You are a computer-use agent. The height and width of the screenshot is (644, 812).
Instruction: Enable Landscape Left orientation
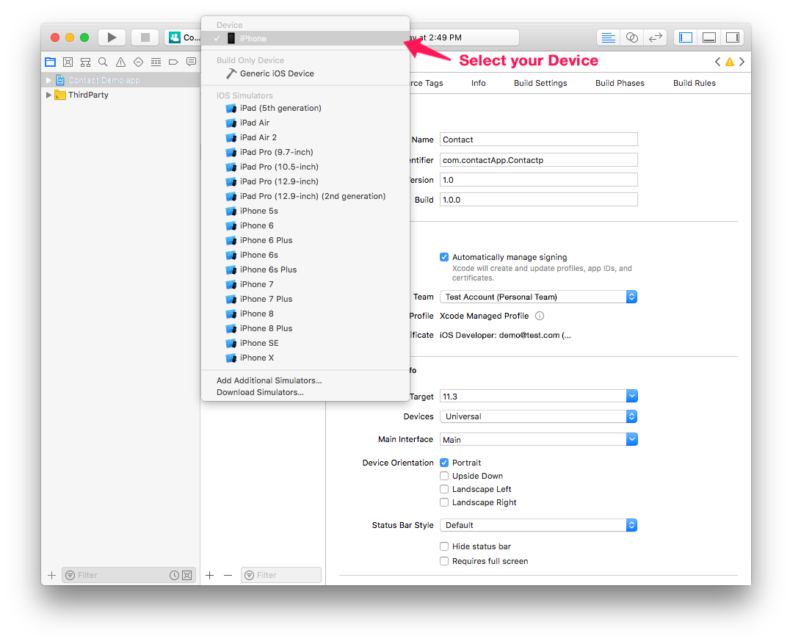[x=443, y=489]
